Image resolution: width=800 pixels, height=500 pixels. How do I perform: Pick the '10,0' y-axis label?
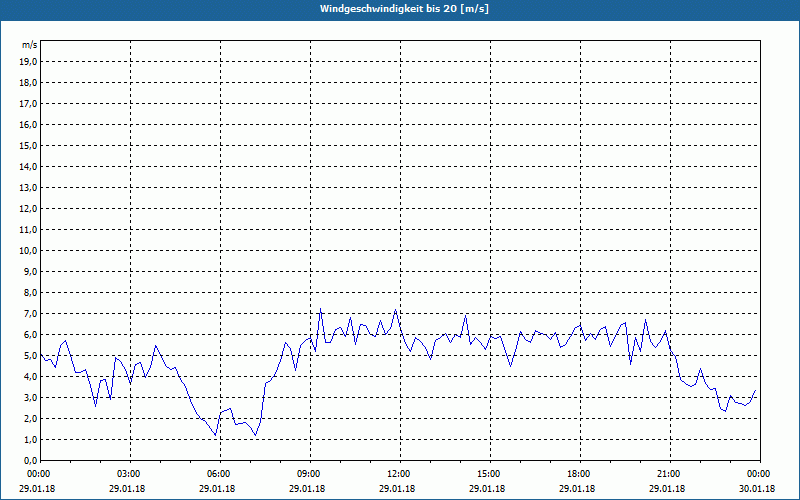[x=29, y=251]
